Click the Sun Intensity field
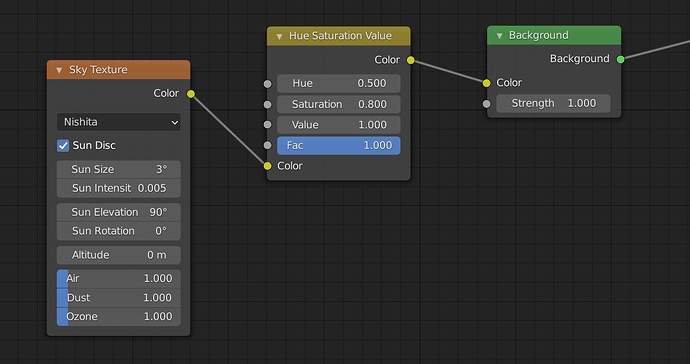The image size is (690, 364). (119, 188)
